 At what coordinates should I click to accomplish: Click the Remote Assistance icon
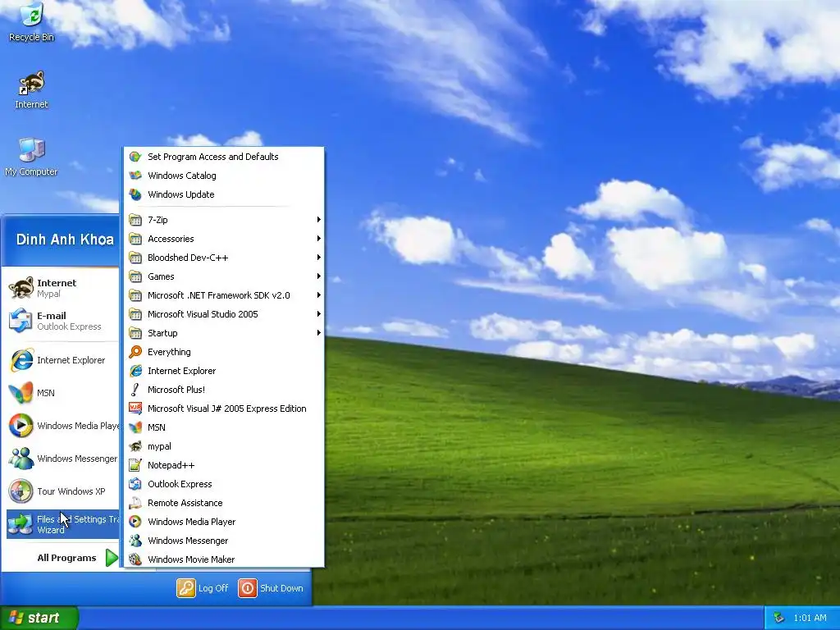pos(135,503)
